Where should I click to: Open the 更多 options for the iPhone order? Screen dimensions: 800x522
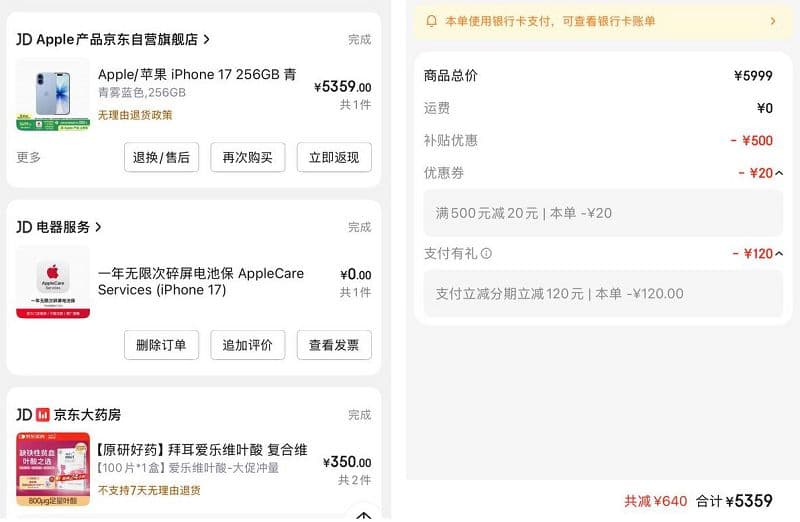tap(29, 157)
